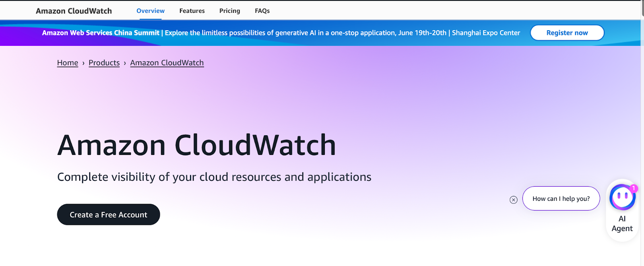Click the Register now button

(x=567, y=33)
